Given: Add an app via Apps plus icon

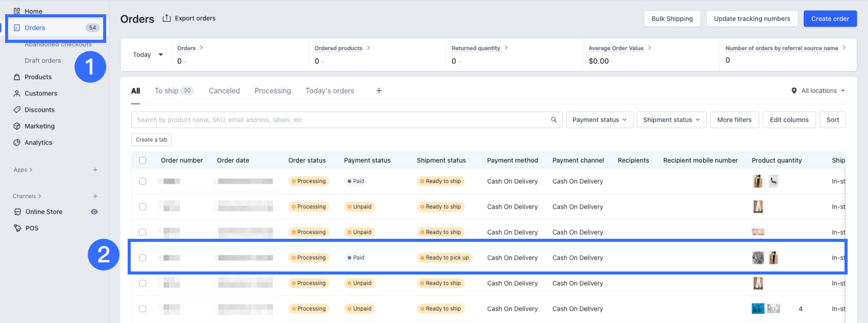Looking at the screenshot, I should pos(95,170).
